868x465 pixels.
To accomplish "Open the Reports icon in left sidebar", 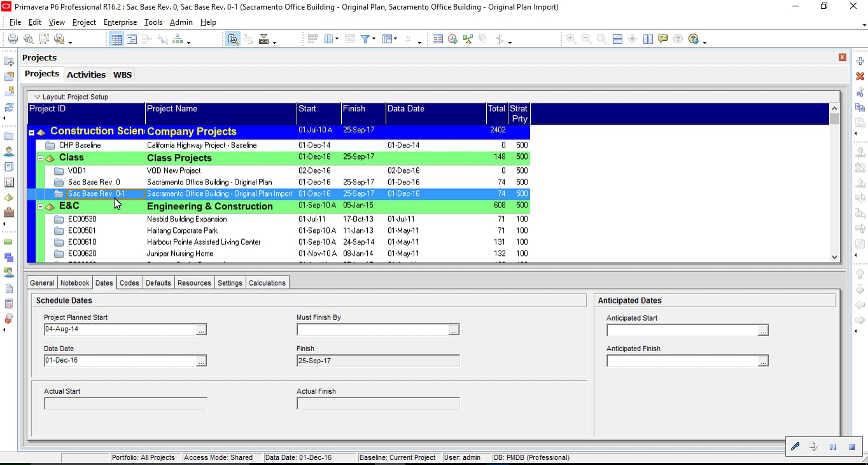I will click(x=9, y=167).
